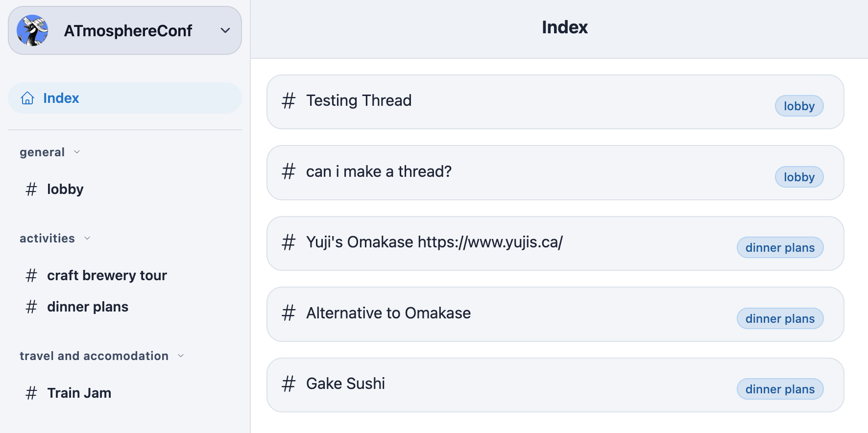Click hash icon on Testing Thread row
This screenshot has width=868, height=433.
click(x=289, y=101)
